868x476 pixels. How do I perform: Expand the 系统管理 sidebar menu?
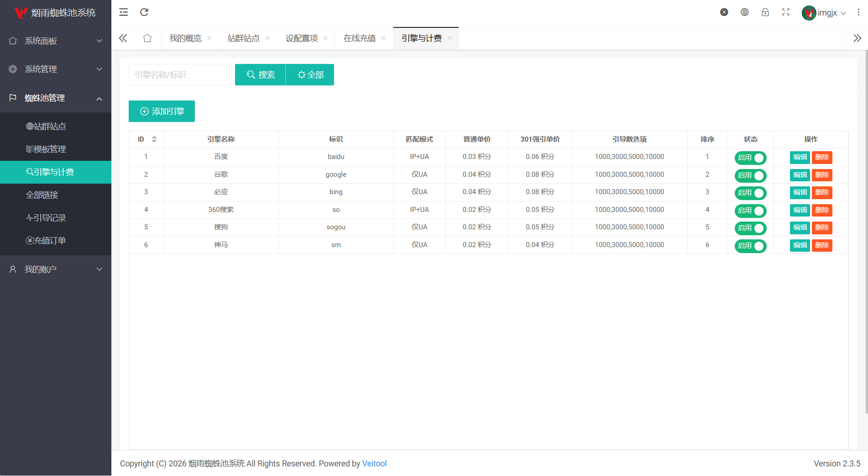coord(56,69)
